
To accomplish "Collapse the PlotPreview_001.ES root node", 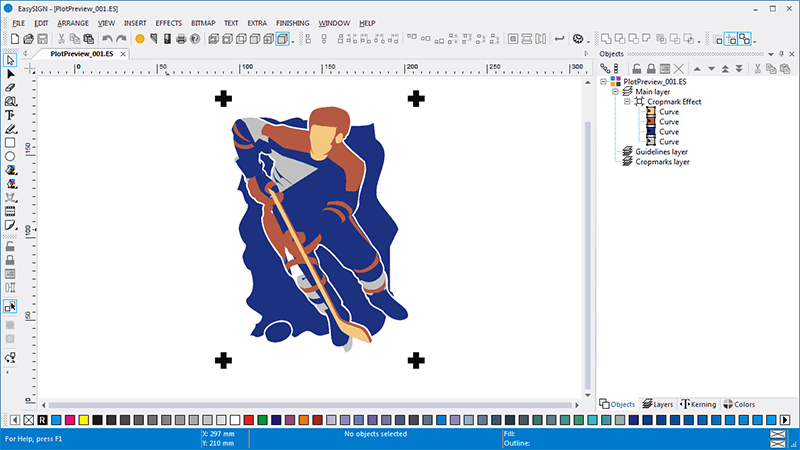I will point(604,82).
